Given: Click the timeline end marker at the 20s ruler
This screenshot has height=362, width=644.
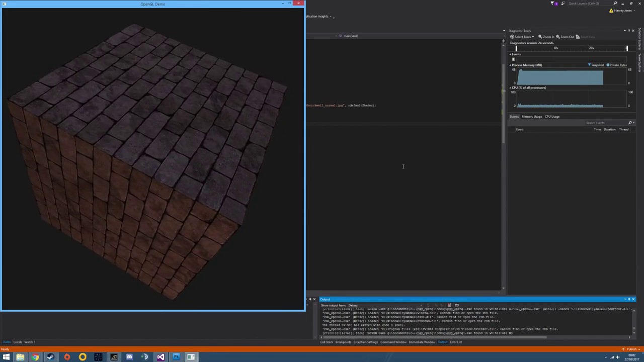Looking at the screenshot, I should tap(626, 48).
